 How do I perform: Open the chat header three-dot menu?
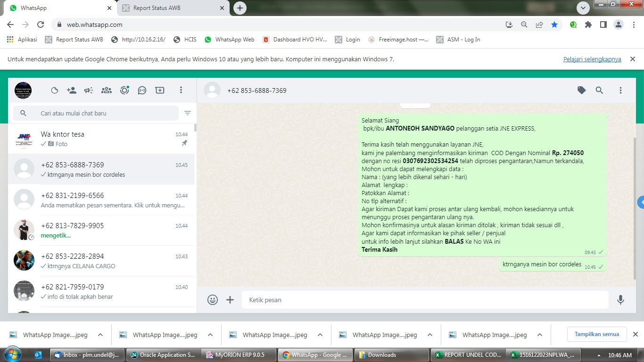620,90
